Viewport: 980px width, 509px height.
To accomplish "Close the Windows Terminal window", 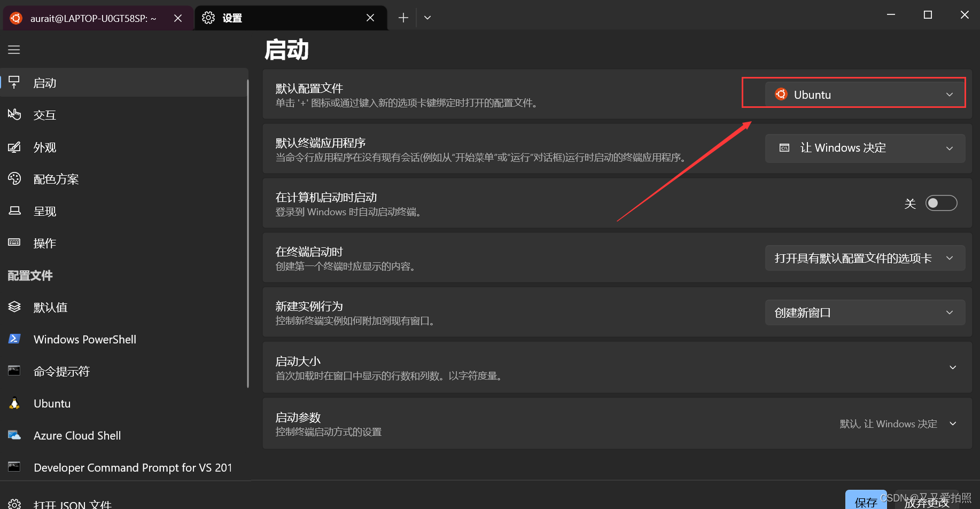I will click(965, 15).
